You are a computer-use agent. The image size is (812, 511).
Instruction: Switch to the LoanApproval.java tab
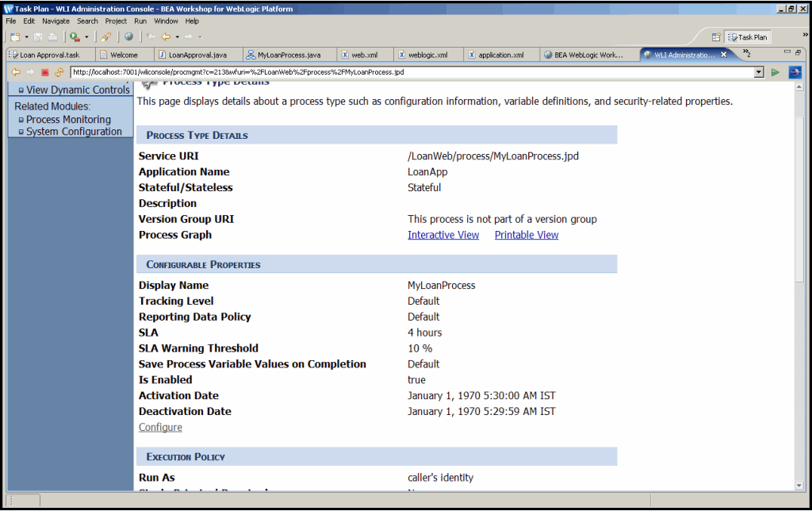[197, 55]
